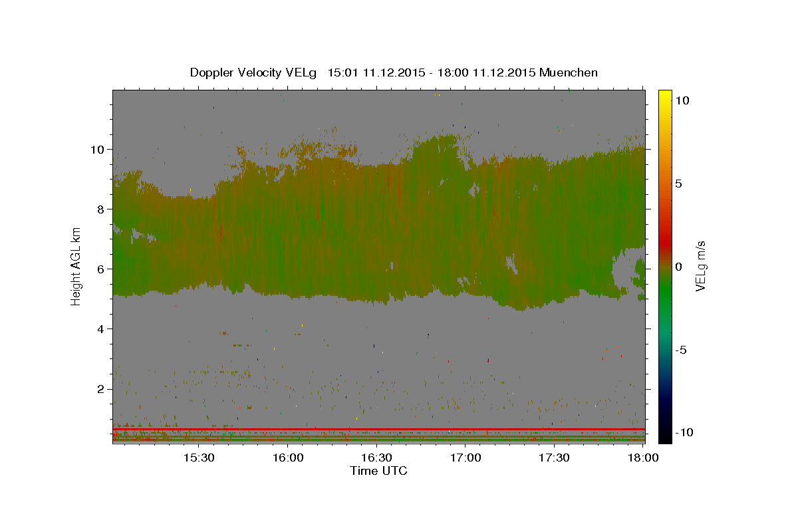Screen dimensions: 798x532
Task: Click the 17:30 time tick label
Action: pos(554,458)
